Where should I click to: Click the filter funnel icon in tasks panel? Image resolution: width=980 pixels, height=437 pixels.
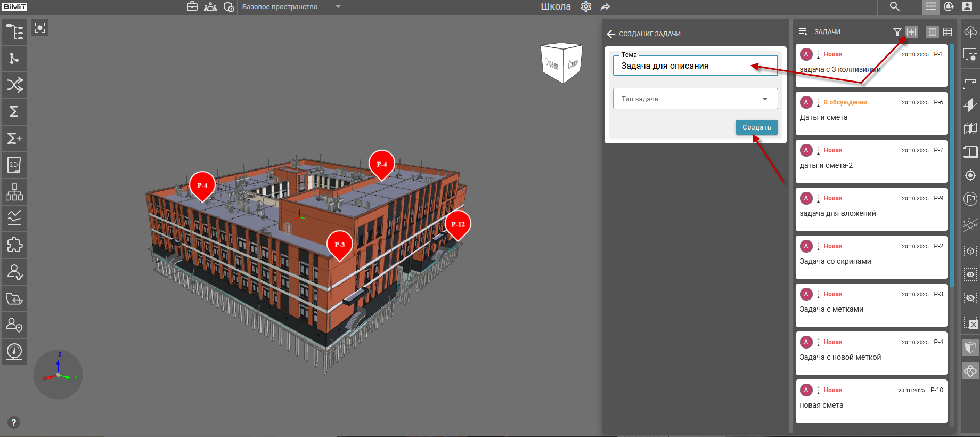[x=897, y=32]
